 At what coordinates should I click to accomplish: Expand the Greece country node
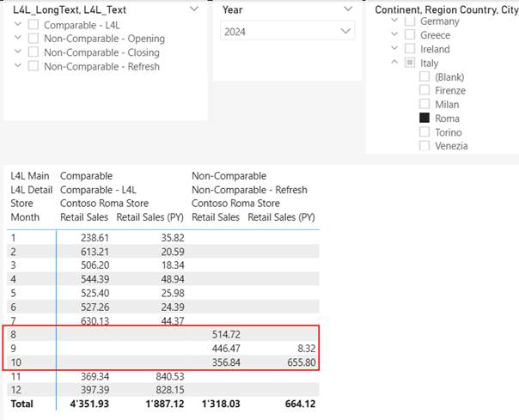click(394, 35)
